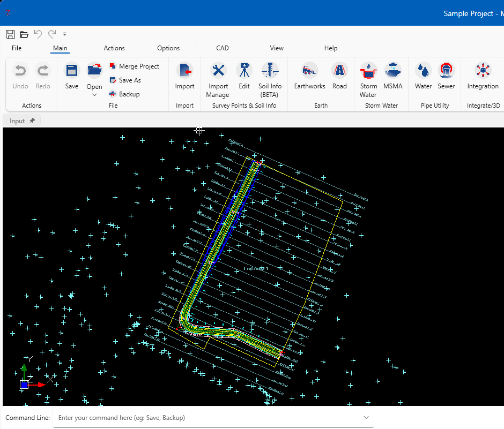Viewport: 504px width, 429px height.
Task: Click the Open folder ribbon icon
Action: [x=94, y=70]
